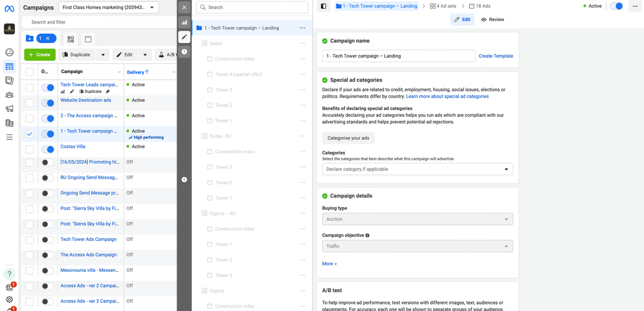644x311 pixels.
Task: Switch to the Campaigns folder tab
Action: pos(30,39)
